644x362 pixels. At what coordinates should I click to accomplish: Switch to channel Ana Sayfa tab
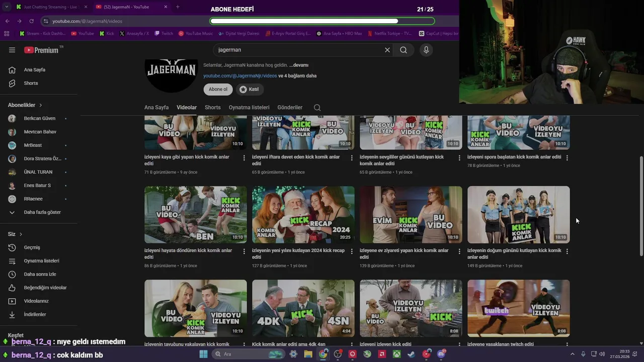pos(156,108)
